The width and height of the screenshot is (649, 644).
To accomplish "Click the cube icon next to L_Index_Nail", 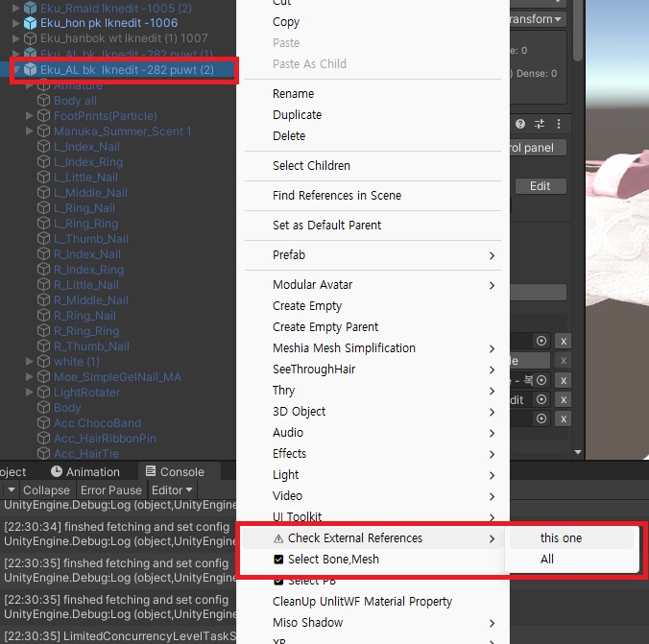I will click(x=43, y=146).
